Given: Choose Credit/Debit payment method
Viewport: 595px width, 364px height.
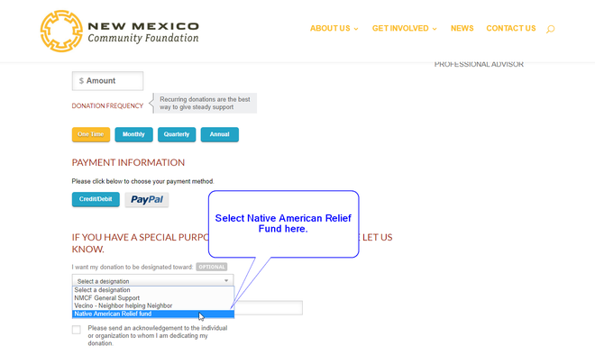Looking at the screenshot, I should [x=96, y=199].
